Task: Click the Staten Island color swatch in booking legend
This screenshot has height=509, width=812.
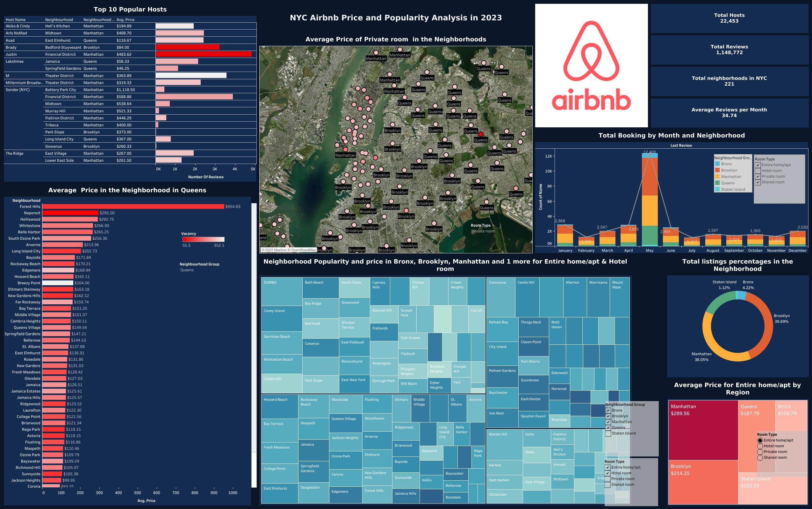Action: [717, 189]
